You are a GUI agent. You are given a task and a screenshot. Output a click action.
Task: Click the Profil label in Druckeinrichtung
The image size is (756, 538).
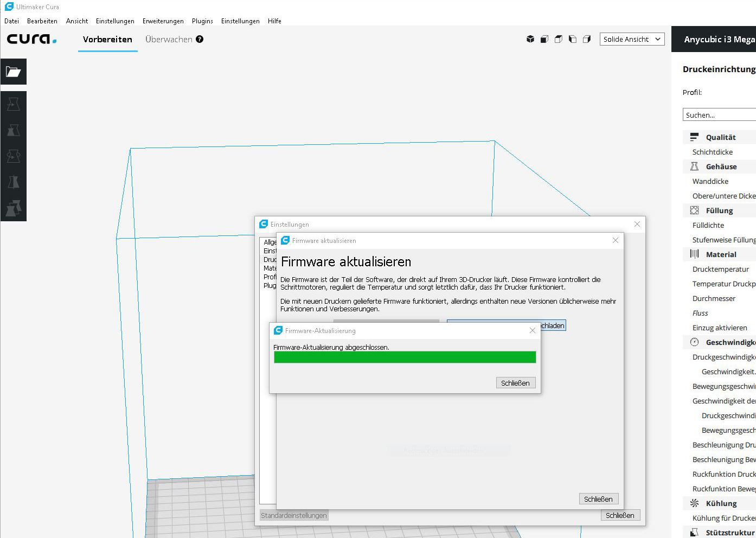point(692,92)
